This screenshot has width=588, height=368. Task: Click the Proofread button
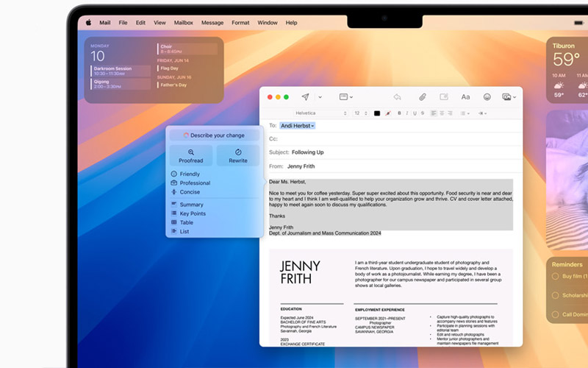191,155
